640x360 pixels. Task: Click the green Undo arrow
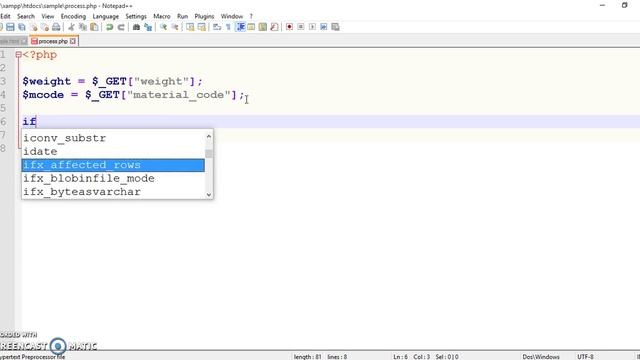click(x=109, y=27)
